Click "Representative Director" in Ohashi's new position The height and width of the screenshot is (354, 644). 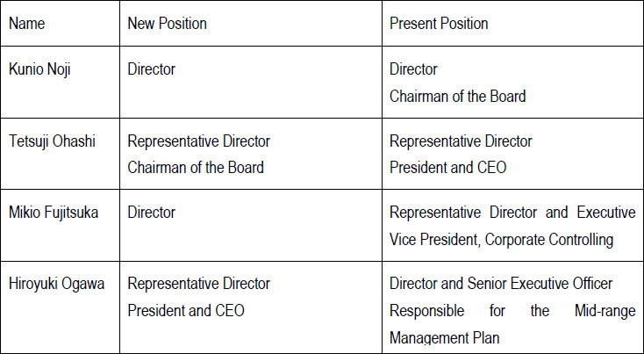tap(199, 141)
